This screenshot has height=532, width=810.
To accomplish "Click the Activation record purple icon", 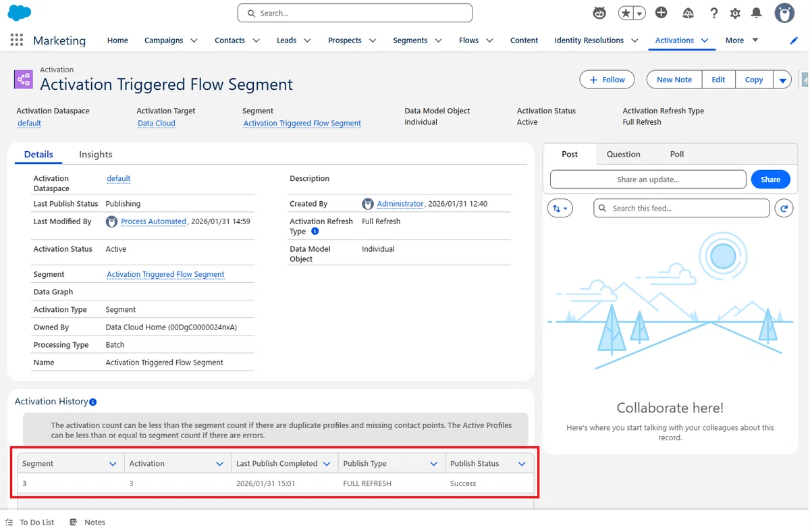I will tap(24, 80).
